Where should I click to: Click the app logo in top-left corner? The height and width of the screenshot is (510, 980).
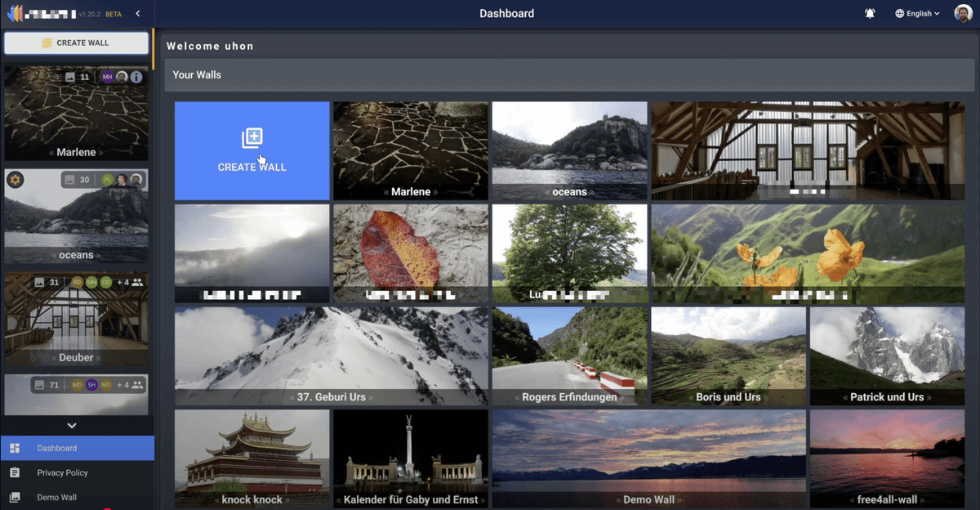tap(15, 14)
